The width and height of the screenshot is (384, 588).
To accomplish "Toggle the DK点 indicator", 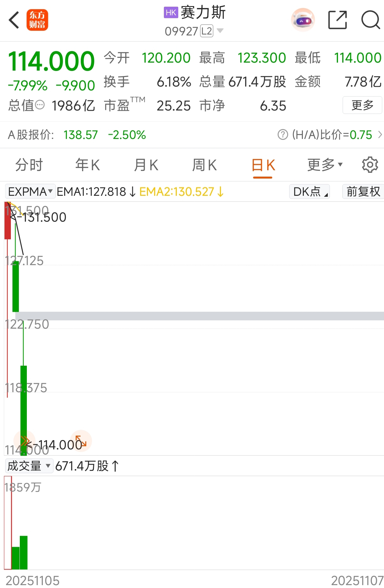I will coord(309,192).
